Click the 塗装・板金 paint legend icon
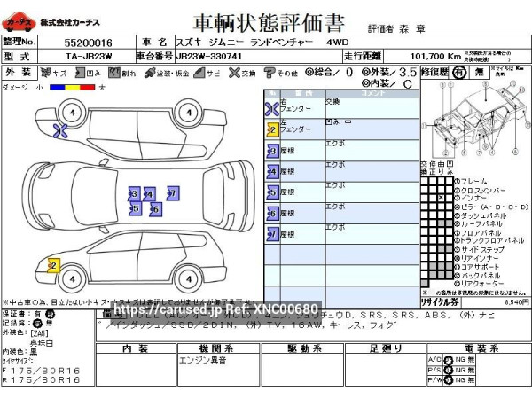Viewport: 532px width, 399px height. click(150, 73)
